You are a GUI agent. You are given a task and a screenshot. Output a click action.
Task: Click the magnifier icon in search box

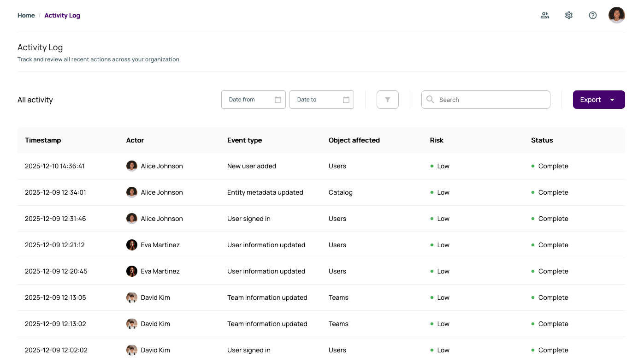[x=430, y=100]
